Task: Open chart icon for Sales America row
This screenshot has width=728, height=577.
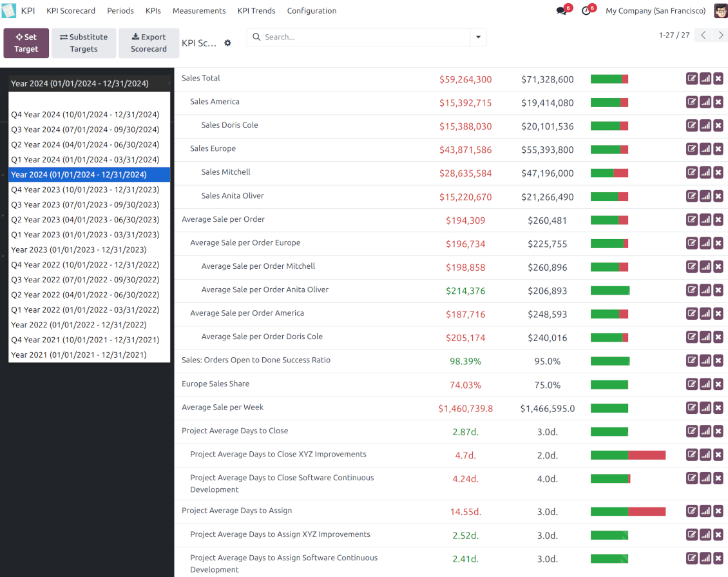Action: click(x=705, y=103)
